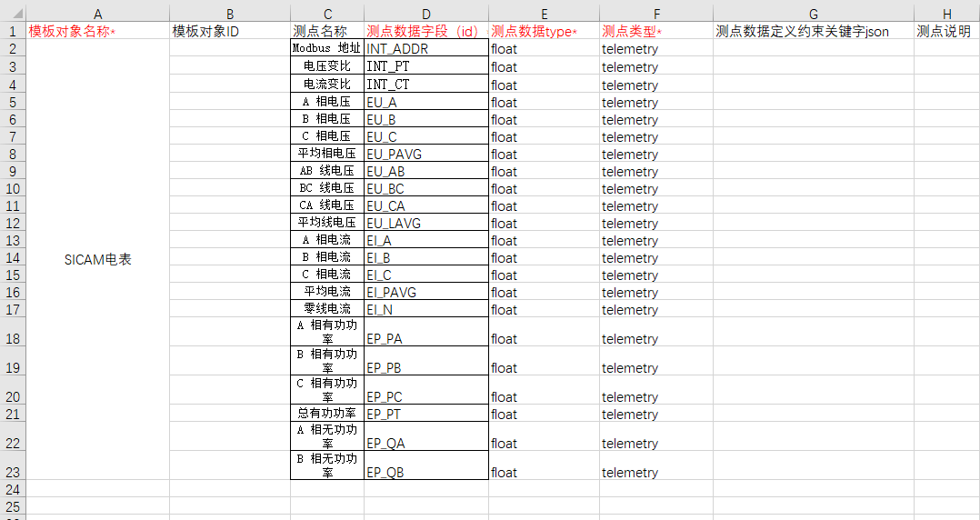Select the 总有功功率 cell

click(327, 414)
